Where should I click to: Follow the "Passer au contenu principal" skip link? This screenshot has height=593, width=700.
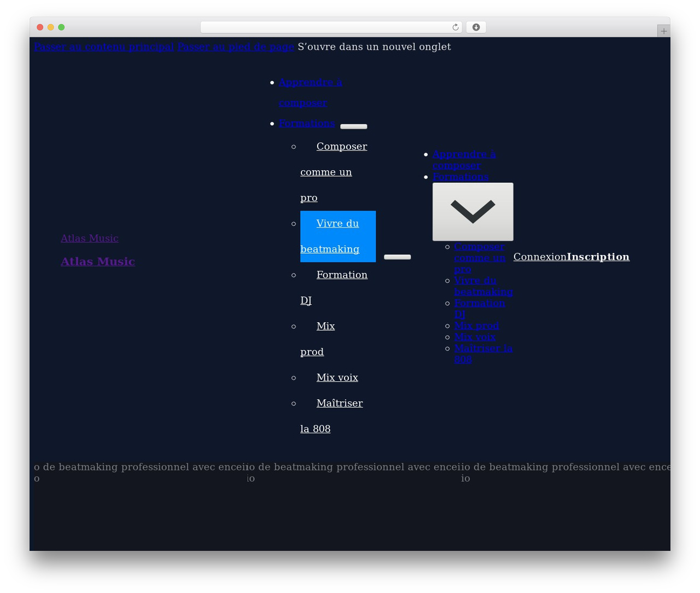click(104, 46)
